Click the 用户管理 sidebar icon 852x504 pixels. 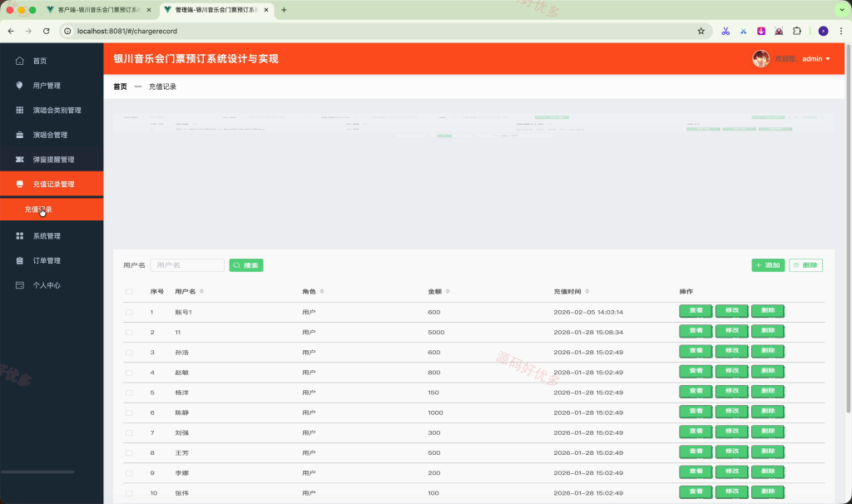20,86
